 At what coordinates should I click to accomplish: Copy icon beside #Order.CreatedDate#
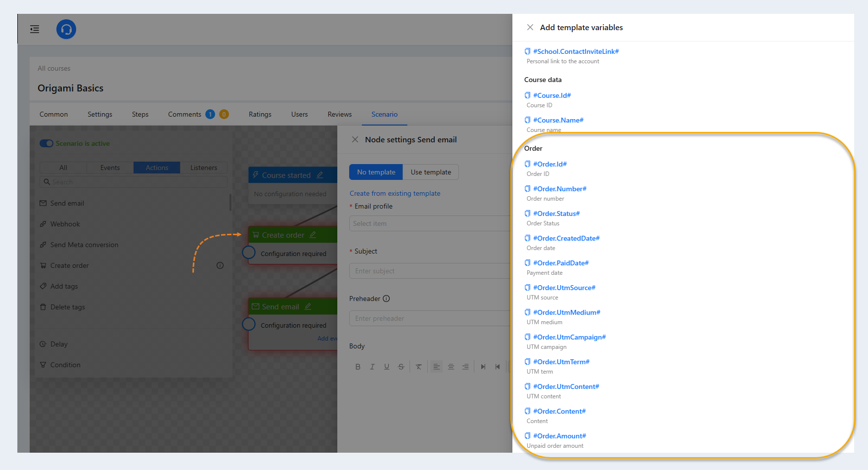[528, 238]
